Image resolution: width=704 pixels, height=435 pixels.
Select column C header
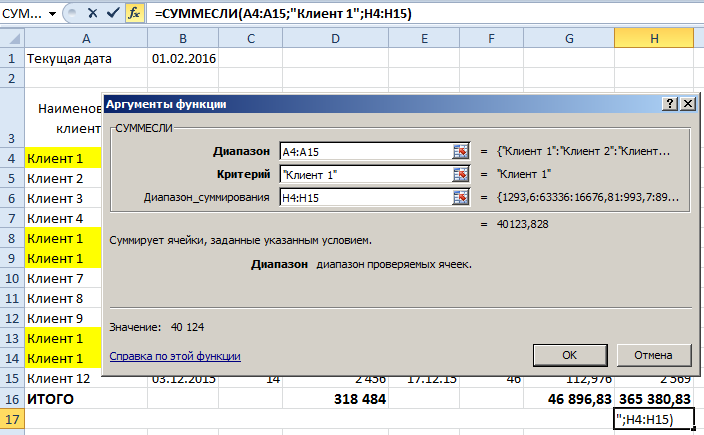coord(251,39)
